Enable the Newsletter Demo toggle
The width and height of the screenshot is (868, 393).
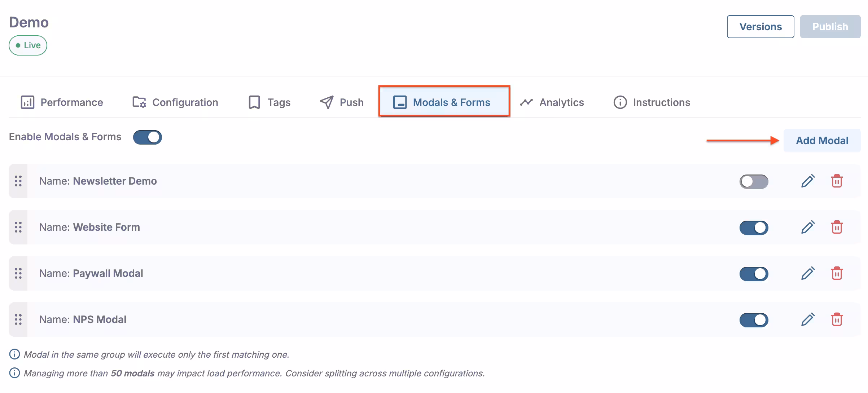tap(754, 181)
